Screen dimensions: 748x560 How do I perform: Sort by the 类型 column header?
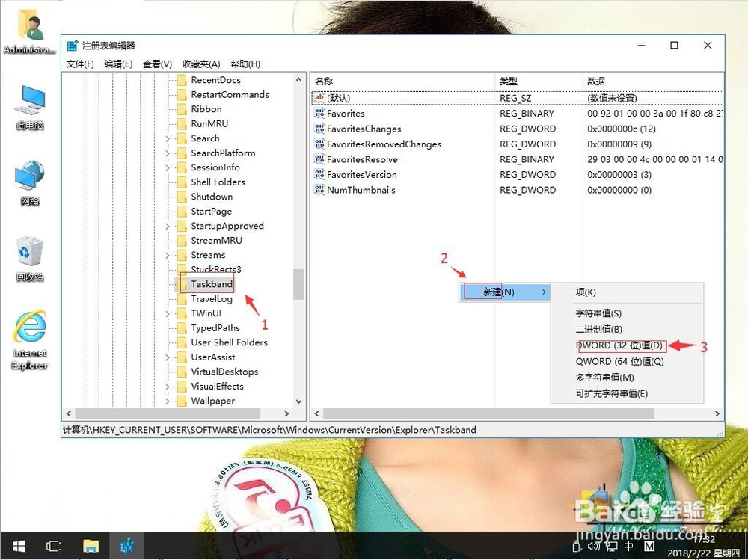[x=539, y=81]
